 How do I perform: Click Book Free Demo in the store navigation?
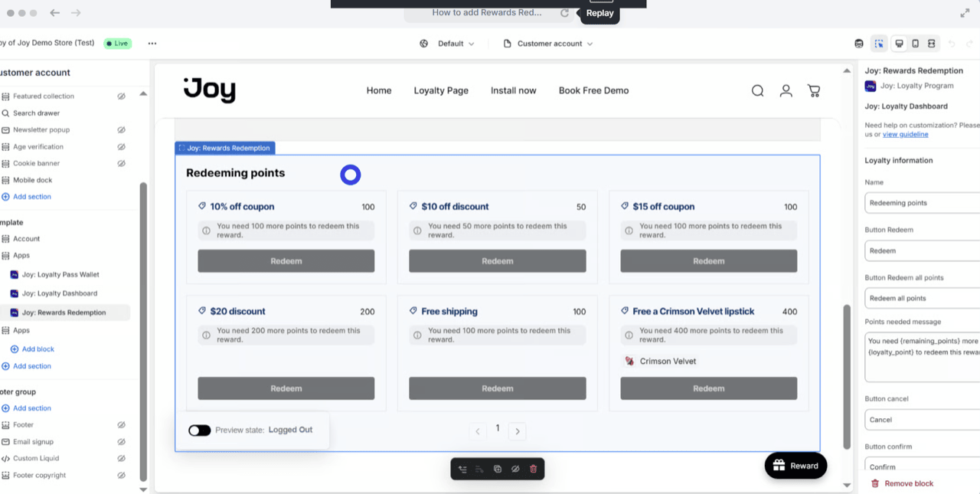point(593,90)
